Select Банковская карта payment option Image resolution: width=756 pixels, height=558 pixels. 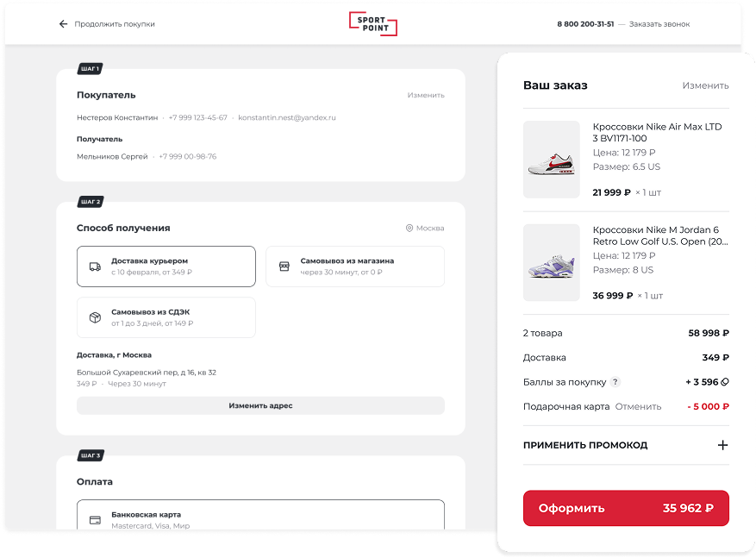(260, 515)
